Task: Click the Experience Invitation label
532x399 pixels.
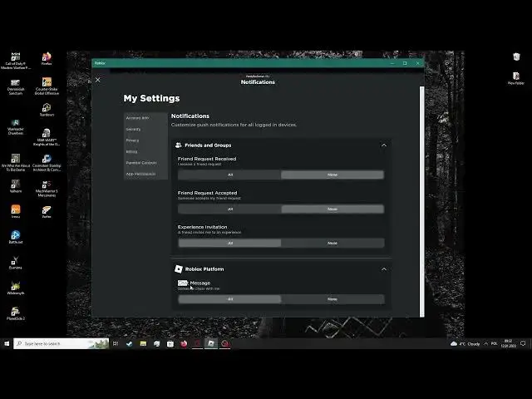Action: 202,227
